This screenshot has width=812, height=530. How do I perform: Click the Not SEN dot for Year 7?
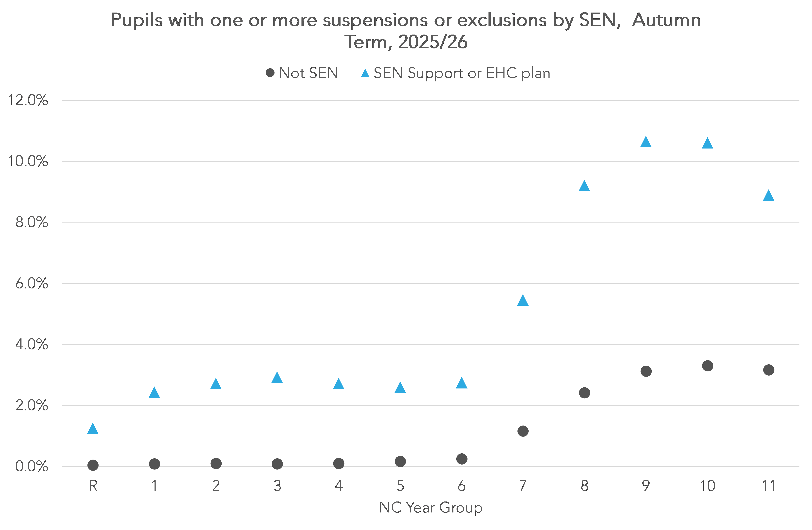(x=523, y=431)
